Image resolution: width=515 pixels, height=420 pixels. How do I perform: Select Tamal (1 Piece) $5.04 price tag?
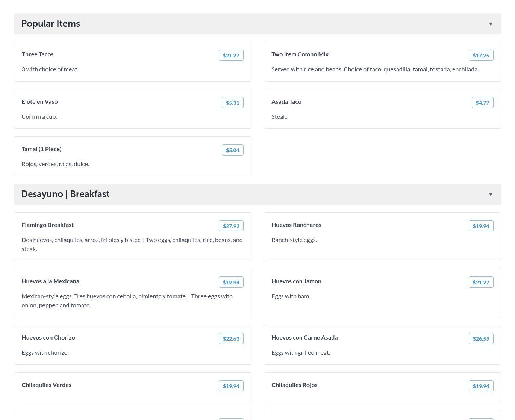tap(232, 150)
